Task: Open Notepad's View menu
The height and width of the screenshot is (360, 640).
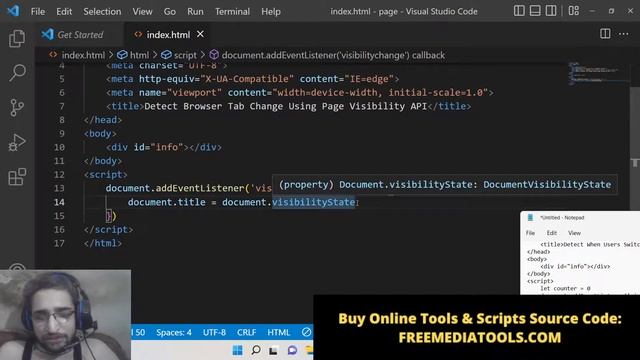Action: 574,233
